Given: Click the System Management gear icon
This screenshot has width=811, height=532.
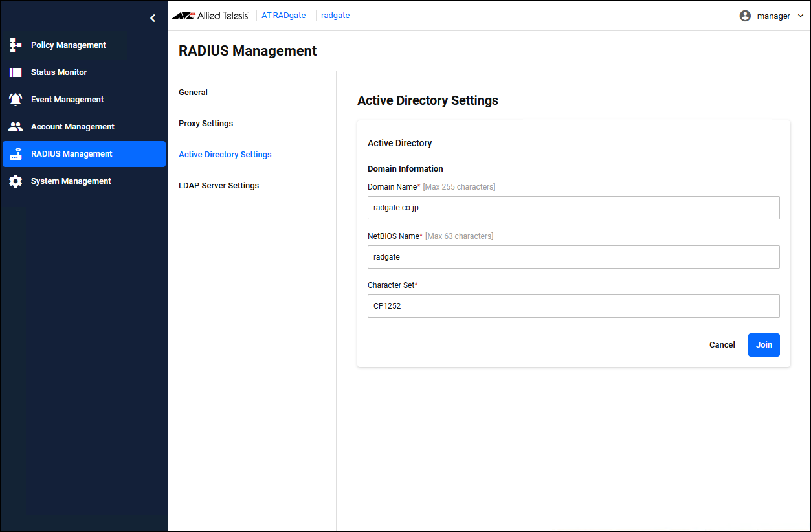Looking at the screenshot, I should pyautogui.click(x=16, y=181).
